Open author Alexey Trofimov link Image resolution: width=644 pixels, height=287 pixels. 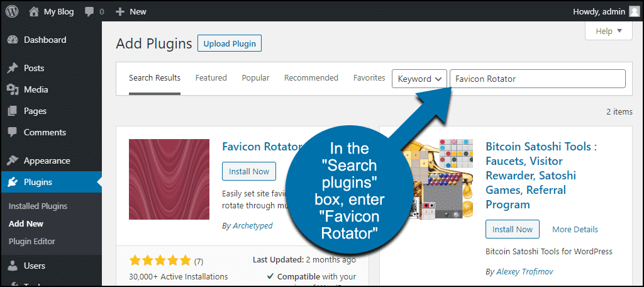[525, 271]
